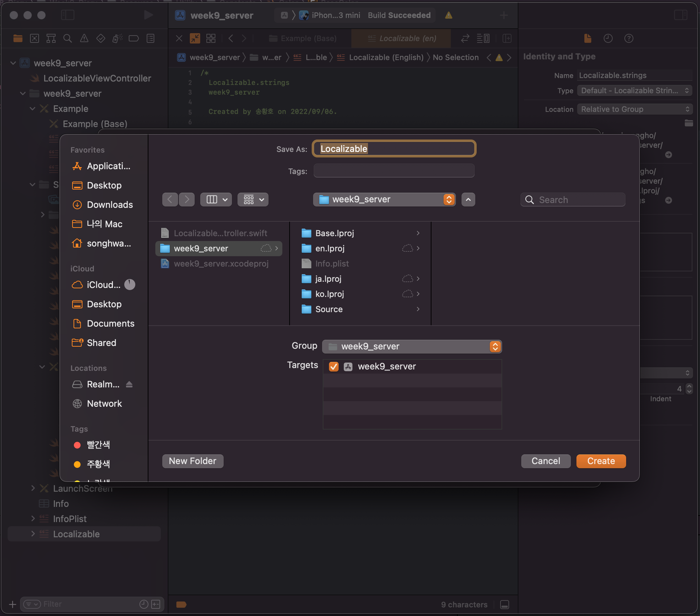
Task: Open the week9_server folder location popup
Action: [x=384, y=200]
